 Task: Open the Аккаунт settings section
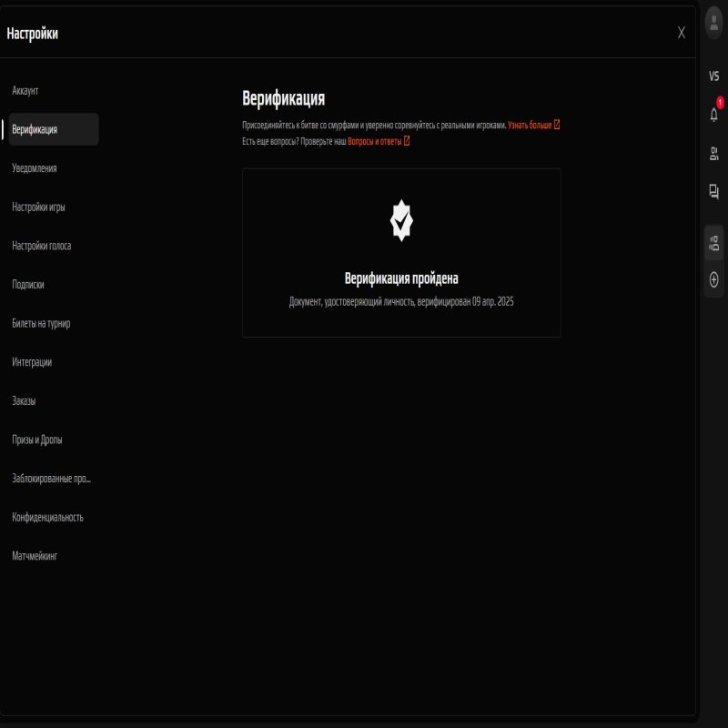[x=25, y=91]
